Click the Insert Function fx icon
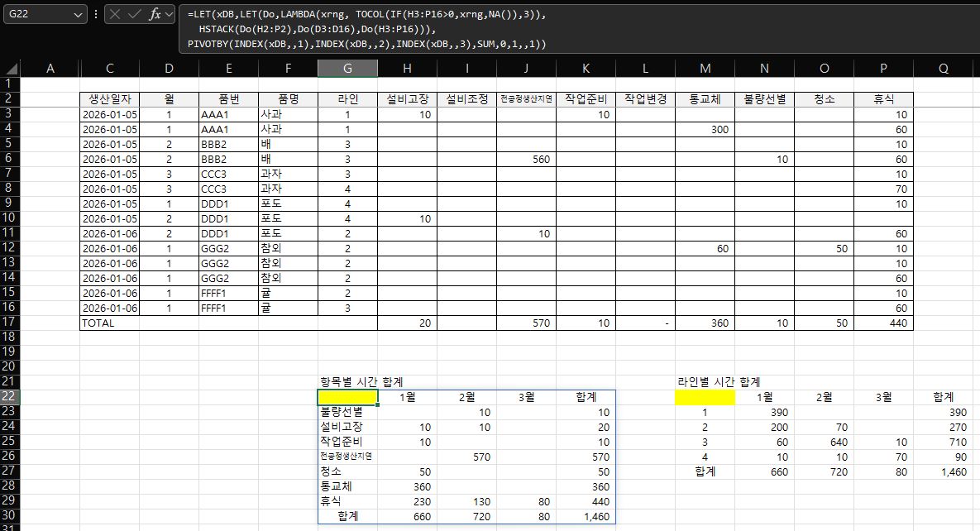Viewport: 980px width, 531px height. [x=155, y=15]
